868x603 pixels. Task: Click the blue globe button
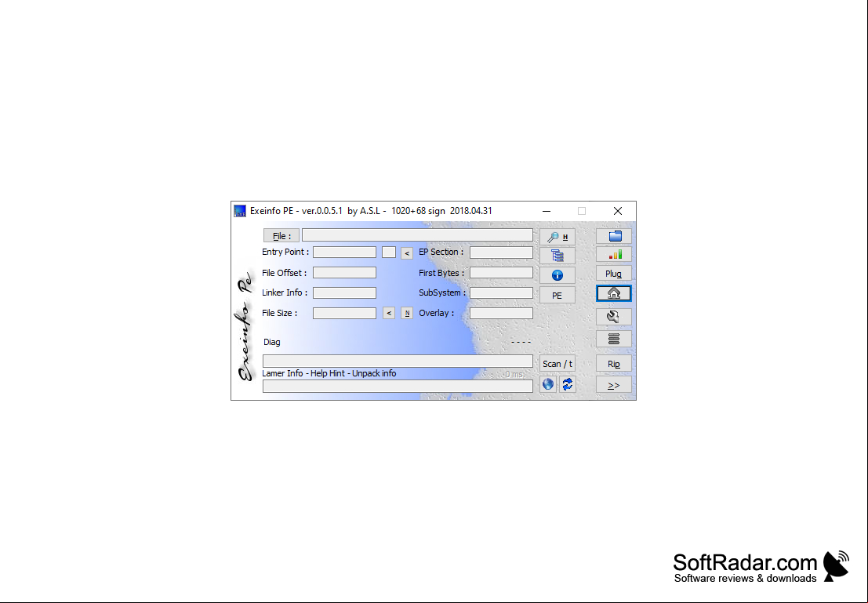pos(548,384)
